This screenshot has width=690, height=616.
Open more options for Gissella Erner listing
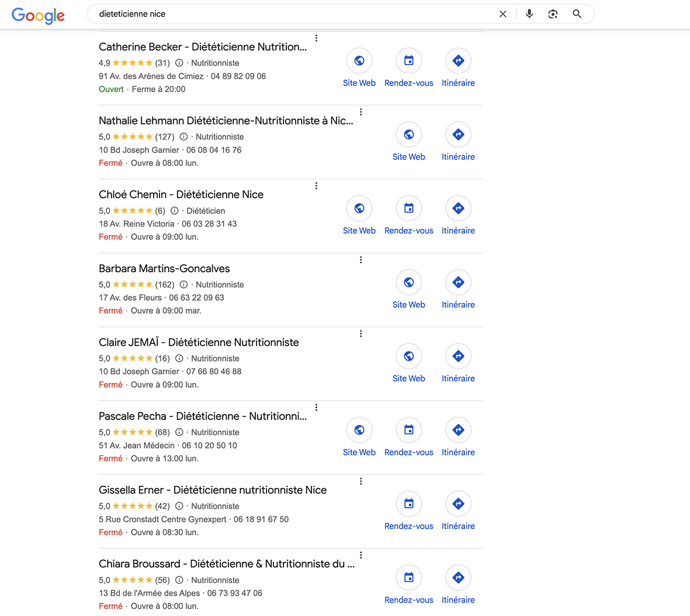point(361,482)
